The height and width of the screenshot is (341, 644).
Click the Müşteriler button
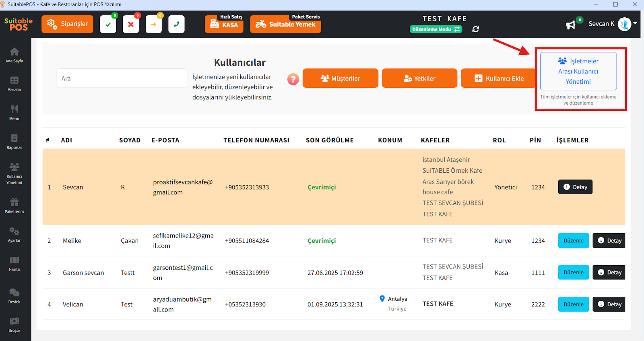(x=340, y=79)
